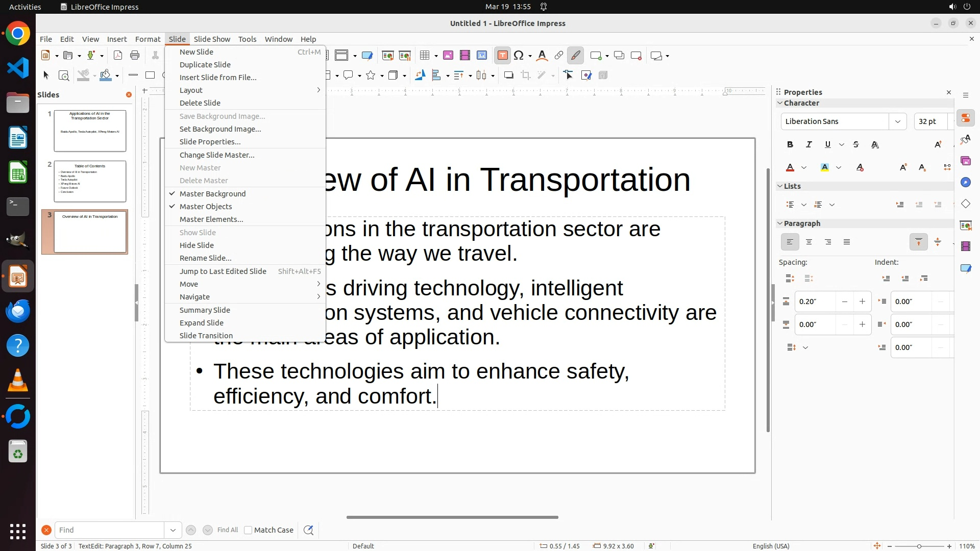The height and width of the screenshot is (551, 980).
Task: Click the Italic formatting icon
Action: tap(809, 145)
